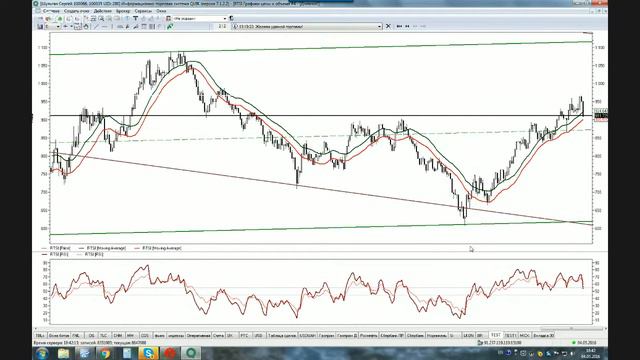Click the green chart icon in toolbar

(x=170, y=27)
